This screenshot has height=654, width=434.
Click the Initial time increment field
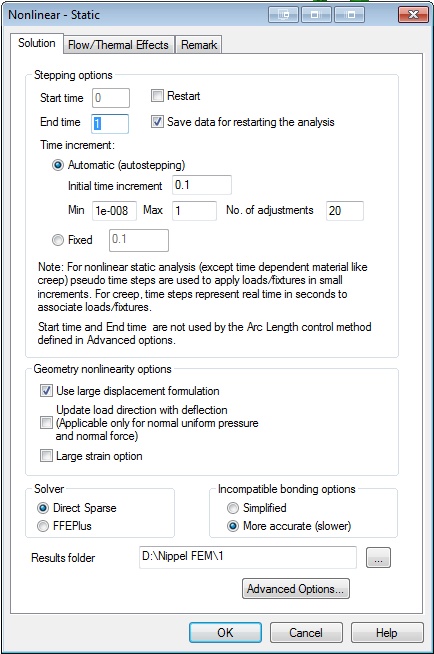pos(202,185)
